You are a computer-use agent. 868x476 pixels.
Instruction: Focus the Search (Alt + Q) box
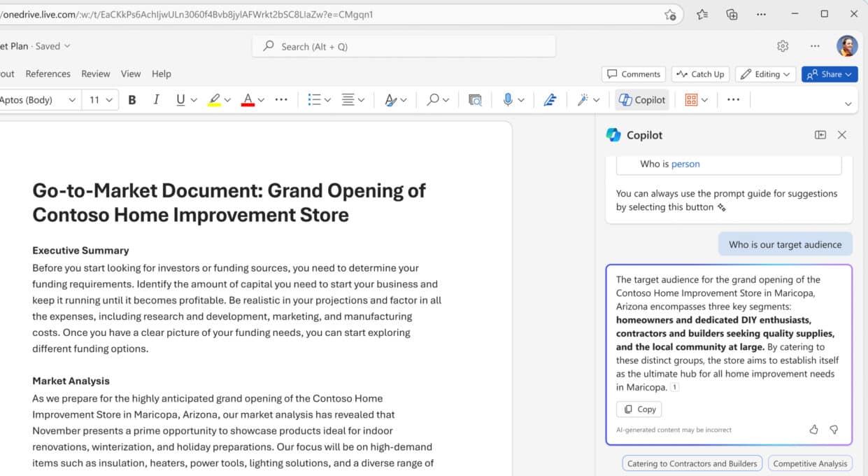pyautogui.click(x=404, y=46)
